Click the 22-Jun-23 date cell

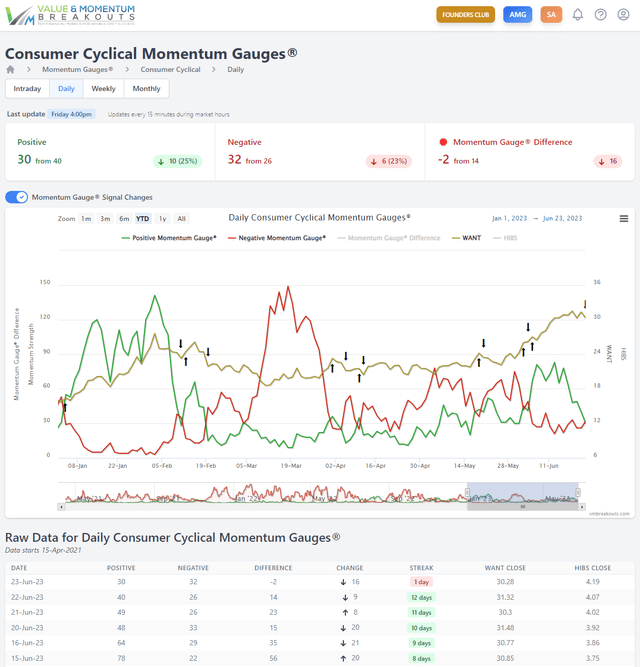(x=27, y=597)
